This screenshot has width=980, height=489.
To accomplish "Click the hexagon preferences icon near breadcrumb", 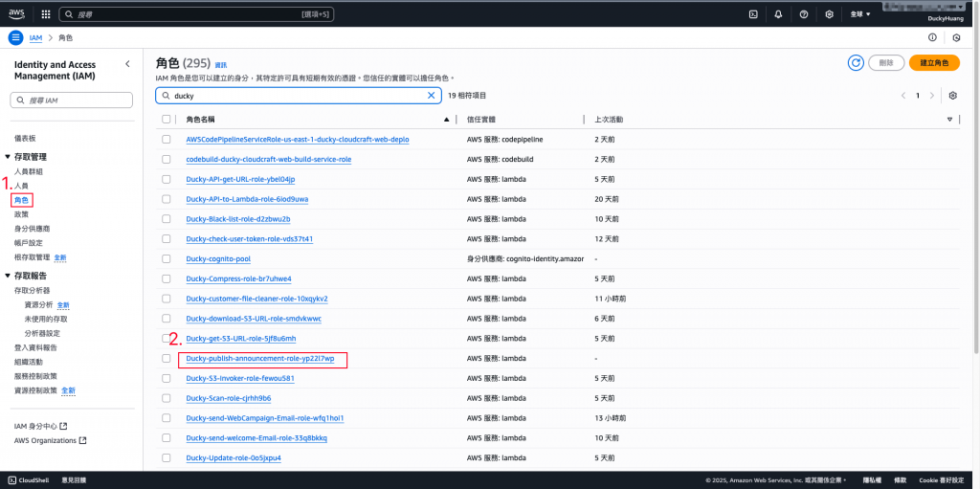I will 956,37.
